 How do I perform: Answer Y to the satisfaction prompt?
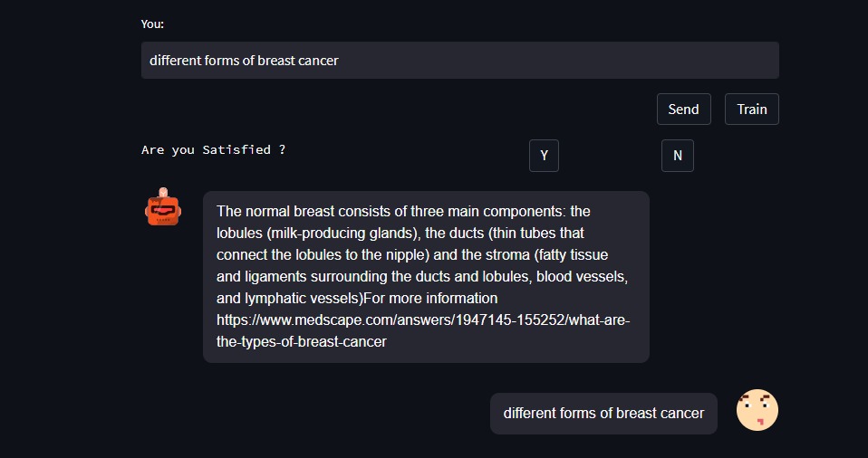[x=544, y=156]
